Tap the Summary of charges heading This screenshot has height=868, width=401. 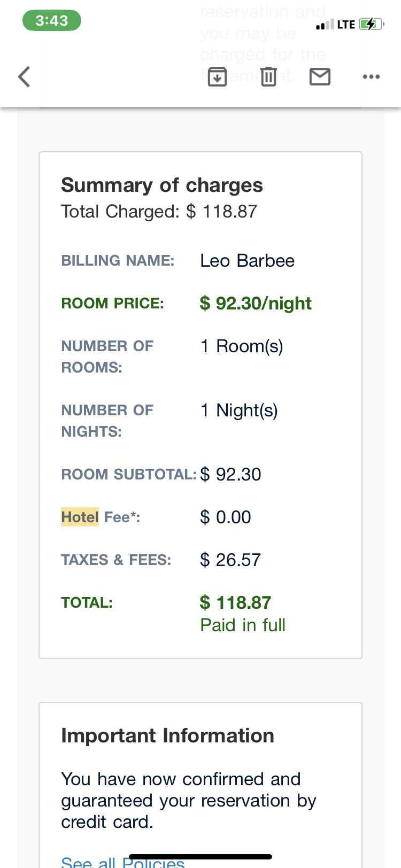pos(162,185)
